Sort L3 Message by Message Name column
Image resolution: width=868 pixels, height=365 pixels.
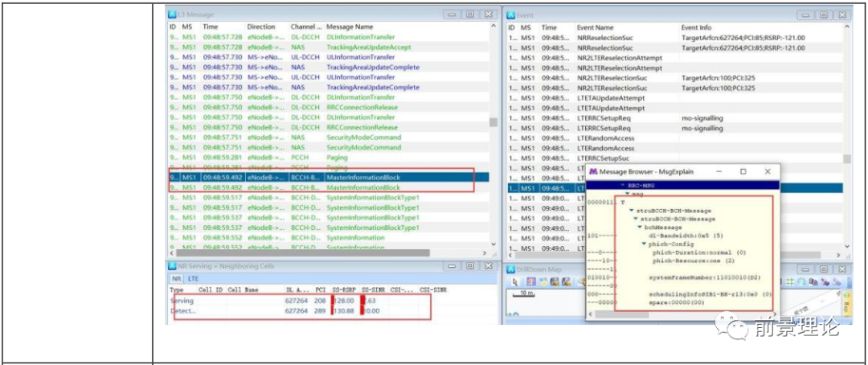tap(350, 27)
